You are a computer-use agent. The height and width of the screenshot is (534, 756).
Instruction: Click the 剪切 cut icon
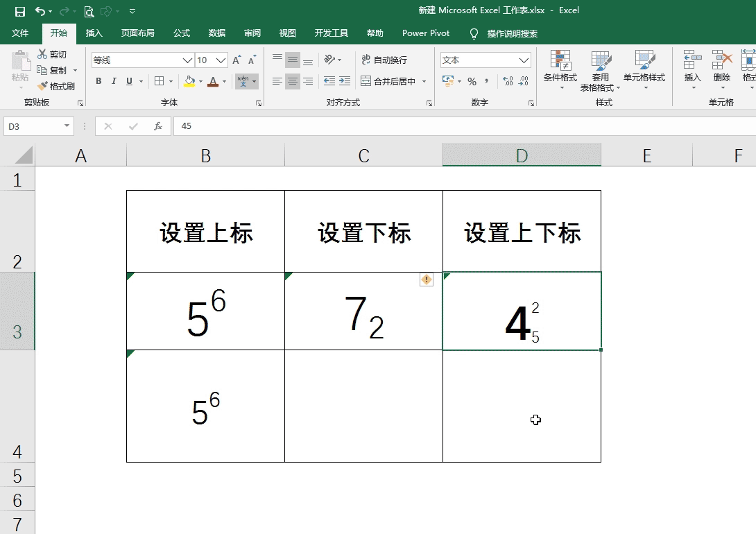click(x=54, y=54)
